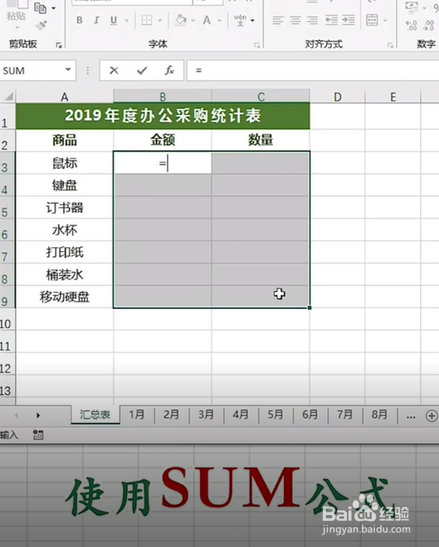This screenshot has width=439, height=547.
Task: Click the copy icon in the clipboard group
Action: pos(40,8)
